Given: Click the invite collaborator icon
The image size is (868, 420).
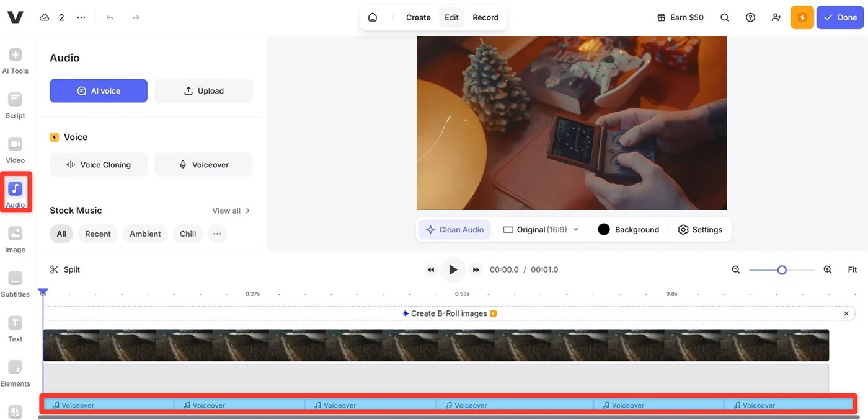Looking at the screenshot, I should tap(776, 17).
